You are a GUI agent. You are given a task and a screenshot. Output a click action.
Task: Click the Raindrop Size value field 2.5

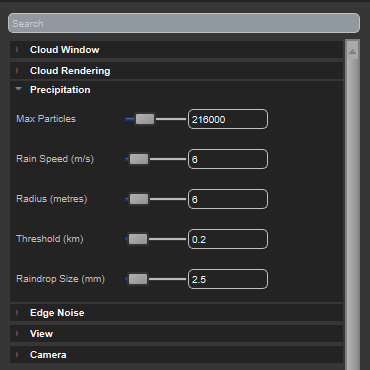[x=228, y=279]
